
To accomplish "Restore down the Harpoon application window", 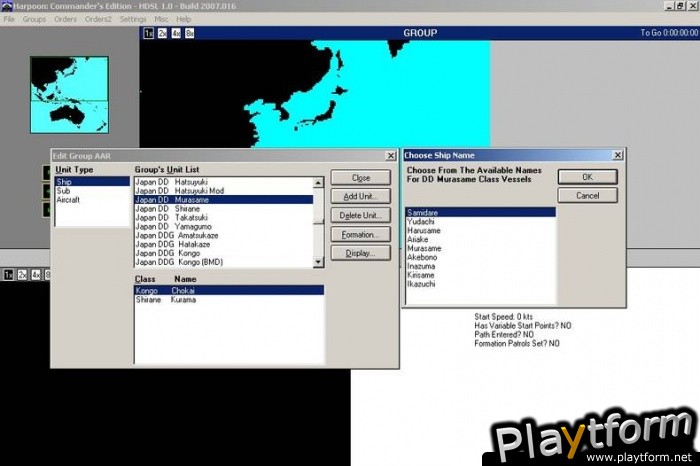I will [680, 6].
